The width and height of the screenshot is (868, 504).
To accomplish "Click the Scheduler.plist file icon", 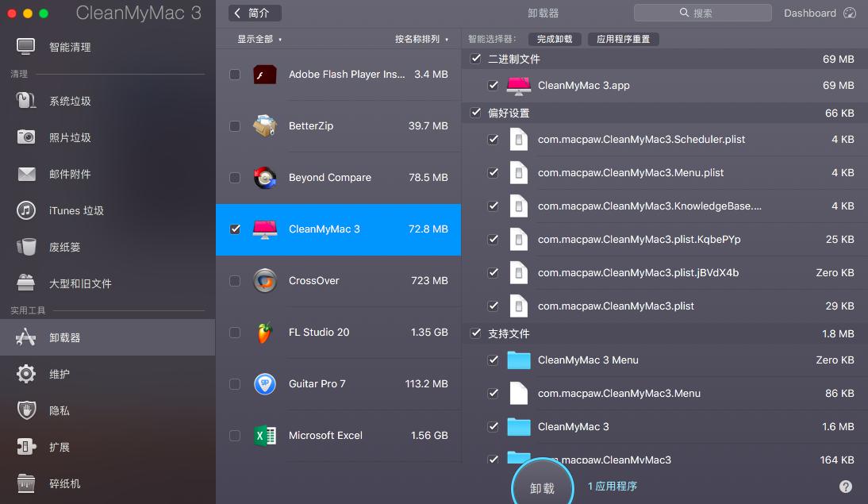I will coord(519,140).
